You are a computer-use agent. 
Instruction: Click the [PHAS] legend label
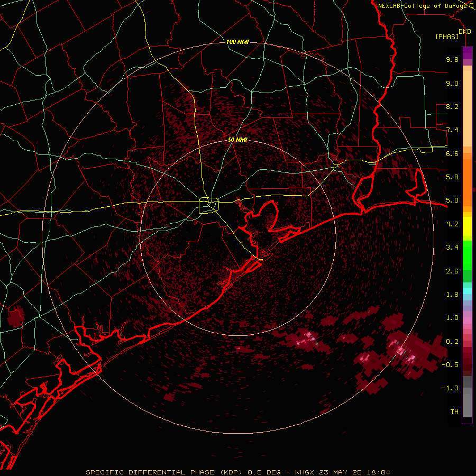click(447, 37)
